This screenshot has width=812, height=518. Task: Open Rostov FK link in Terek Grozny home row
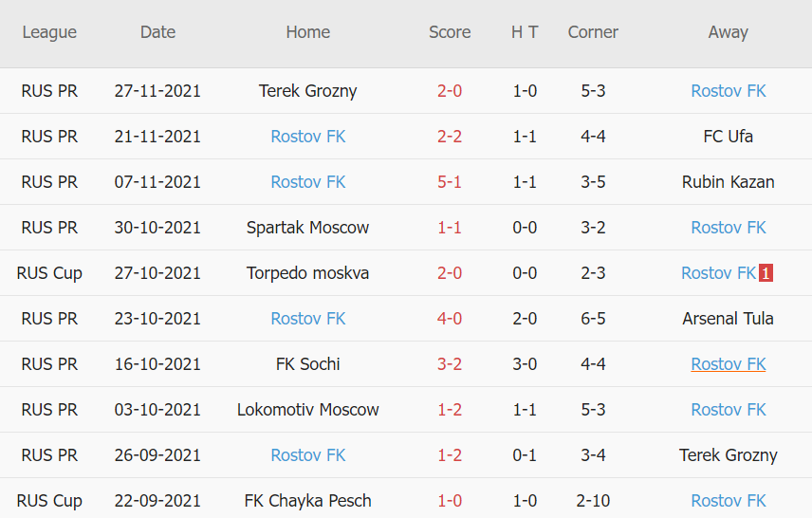(x=728, y=91)
